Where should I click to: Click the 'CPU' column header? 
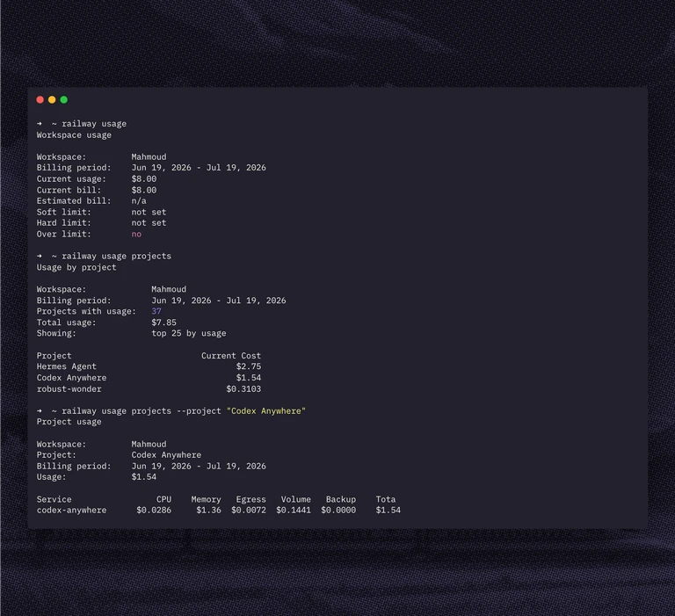click(163, 499)
